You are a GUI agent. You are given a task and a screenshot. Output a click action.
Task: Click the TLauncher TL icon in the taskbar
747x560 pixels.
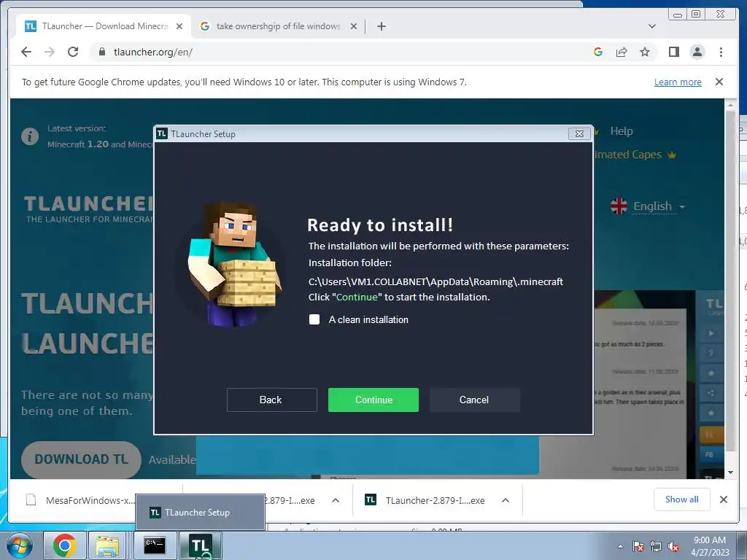[200, 545]
